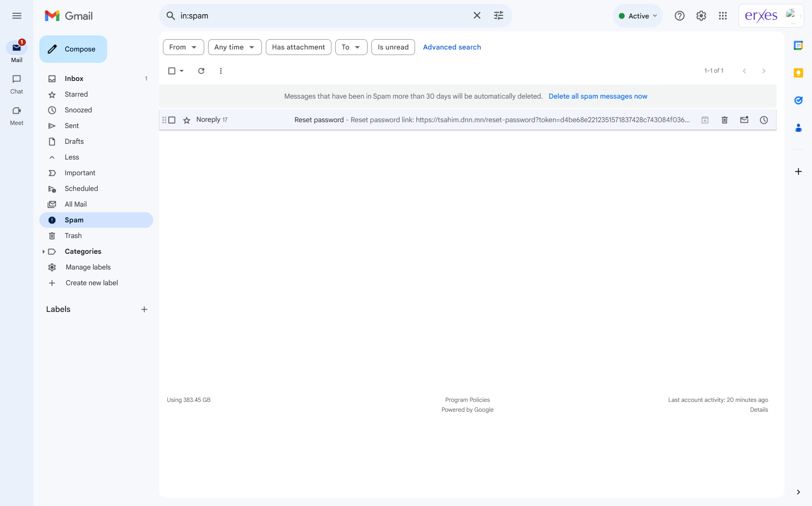Open the main menu hamburger icon

(16, 16)
